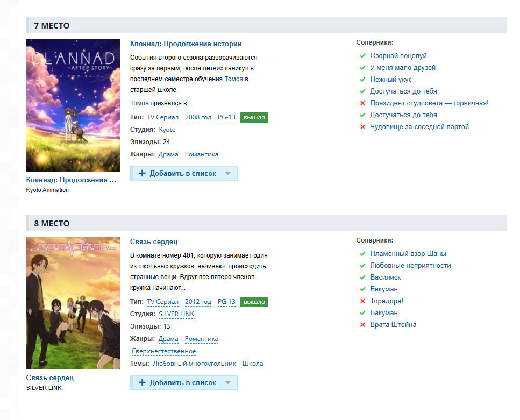
Task: Select the Сверхъестественное genre link
Action: pyautogui.click(x=164, y=351)
